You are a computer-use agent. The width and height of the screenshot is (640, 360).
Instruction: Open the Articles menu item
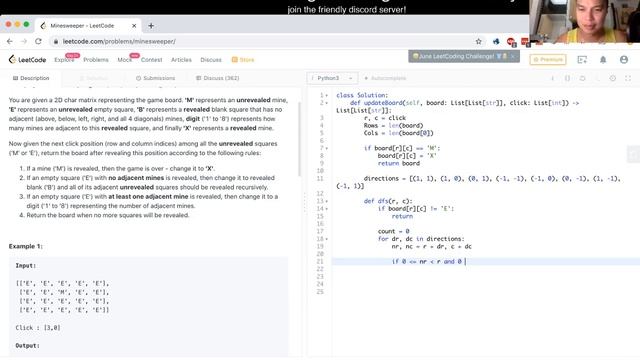[181, 60]
